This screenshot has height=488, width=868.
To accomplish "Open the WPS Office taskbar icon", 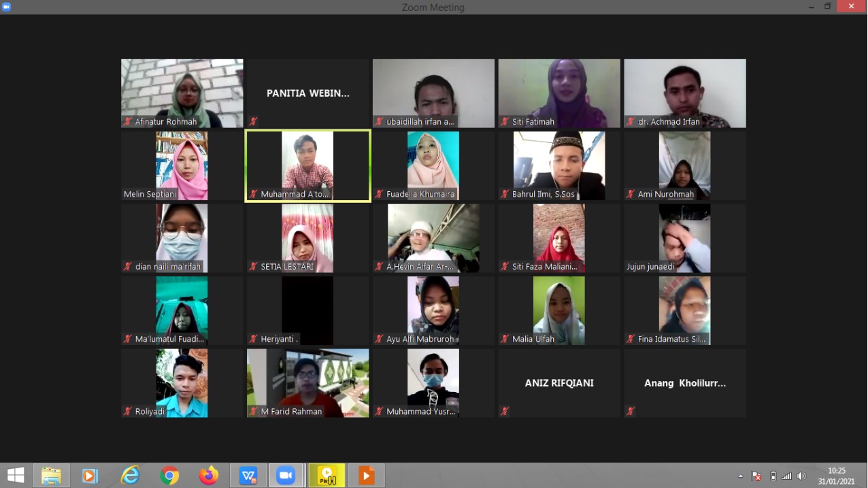I will 248,476.
